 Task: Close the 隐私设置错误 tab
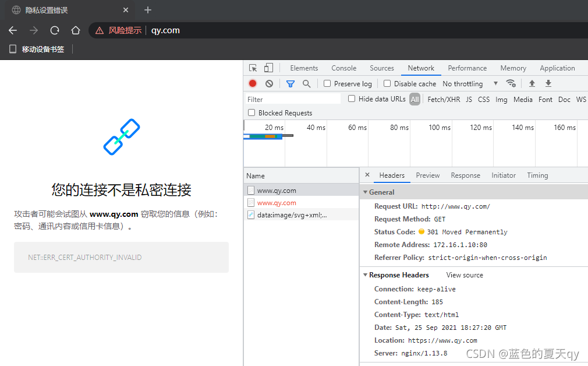(x=126, y=10)
